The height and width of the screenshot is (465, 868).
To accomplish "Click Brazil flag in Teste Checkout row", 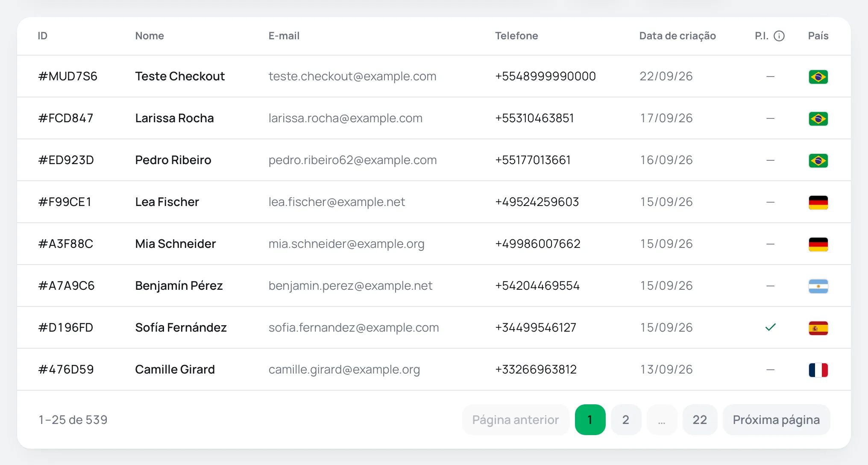I will coord(818,77).
